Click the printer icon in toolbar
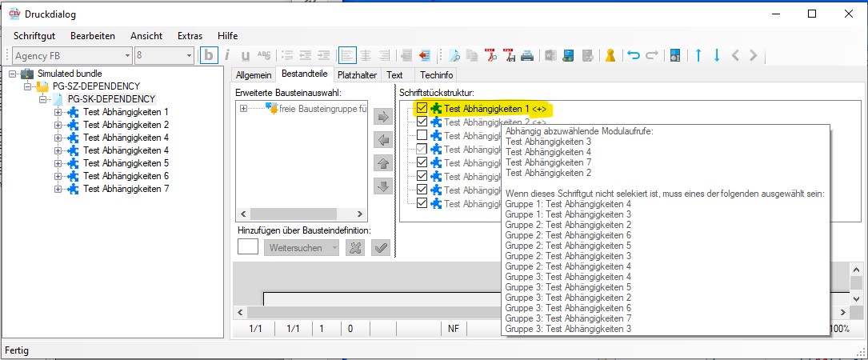Image resolution: width=868 pixels, height=360 pixels. point(527,55)
